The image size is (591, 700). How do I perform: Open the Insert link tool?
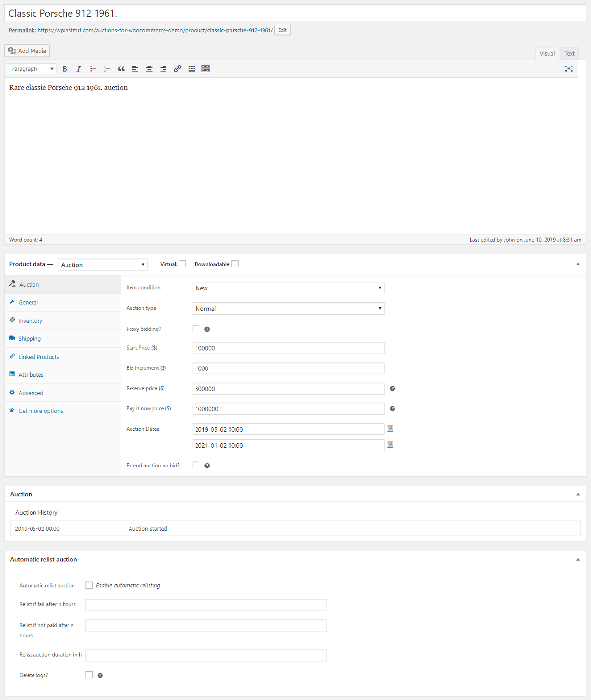[177, 68]
